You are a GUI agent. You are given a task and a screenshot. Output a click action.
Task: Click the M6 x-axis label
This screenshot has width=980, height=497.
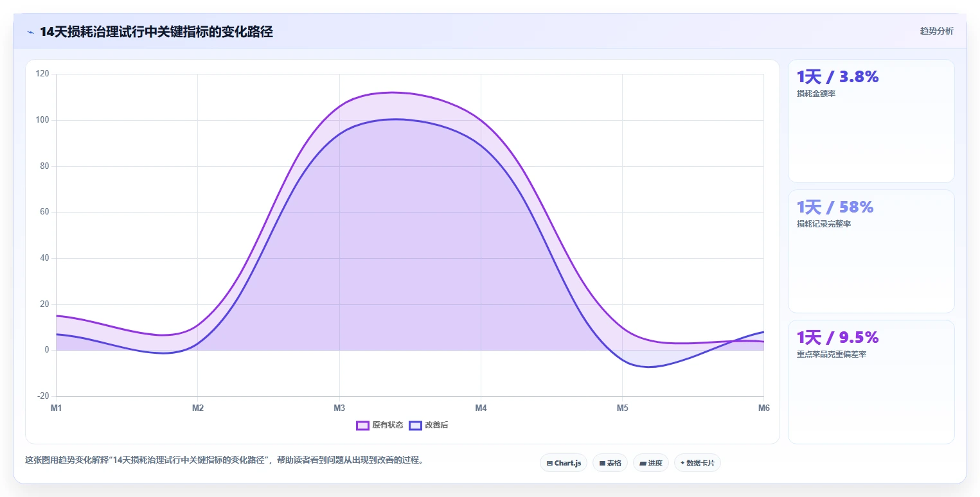point(763,408)
